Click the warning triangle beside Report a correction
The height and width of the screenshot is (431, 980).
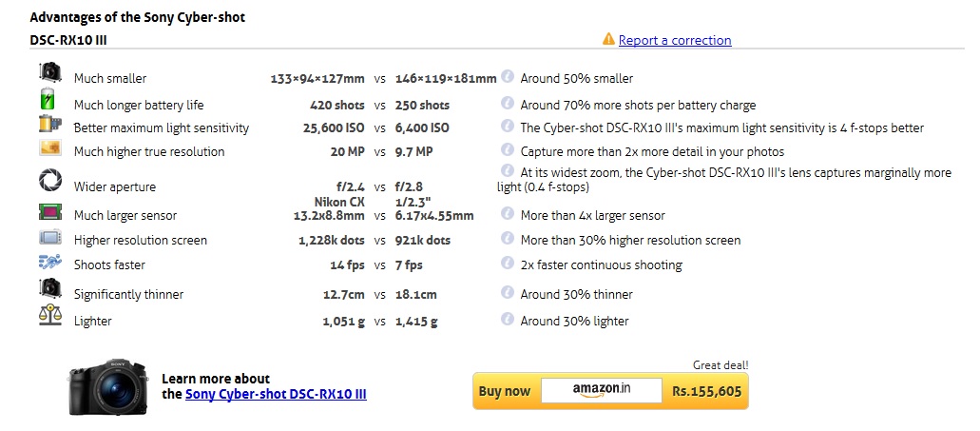(x=608, y=39)
